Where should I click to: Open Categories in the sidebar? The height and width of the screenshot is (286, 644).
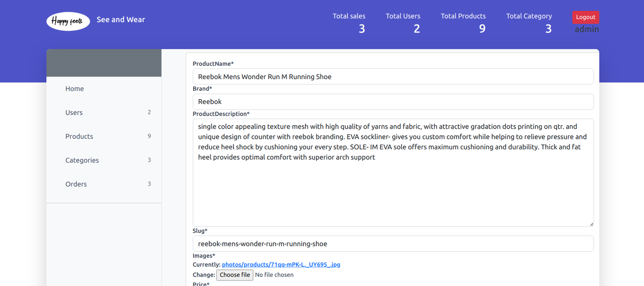pyautogui.click(x=82, y=160)
